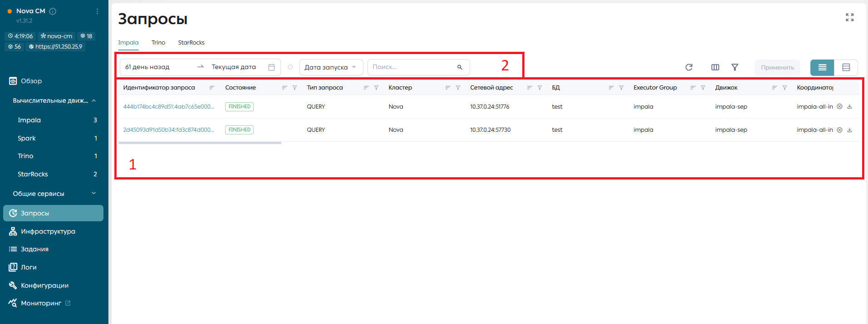
Task: Open Инфраструктура in sidebar
Action: coord(54,231)
